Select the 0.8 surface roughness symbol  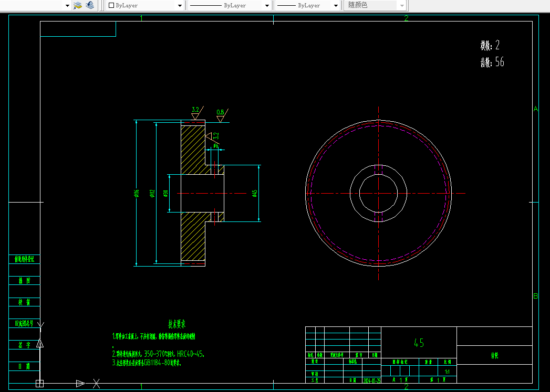222,115
